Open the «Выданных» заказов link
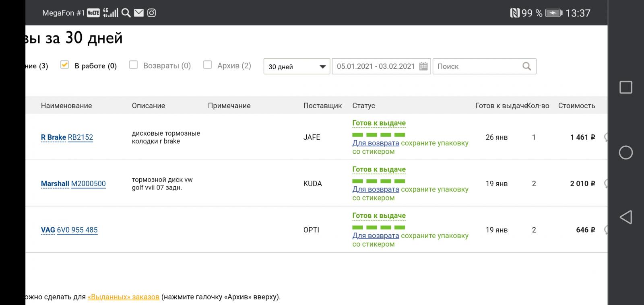 tap(123, 297)
